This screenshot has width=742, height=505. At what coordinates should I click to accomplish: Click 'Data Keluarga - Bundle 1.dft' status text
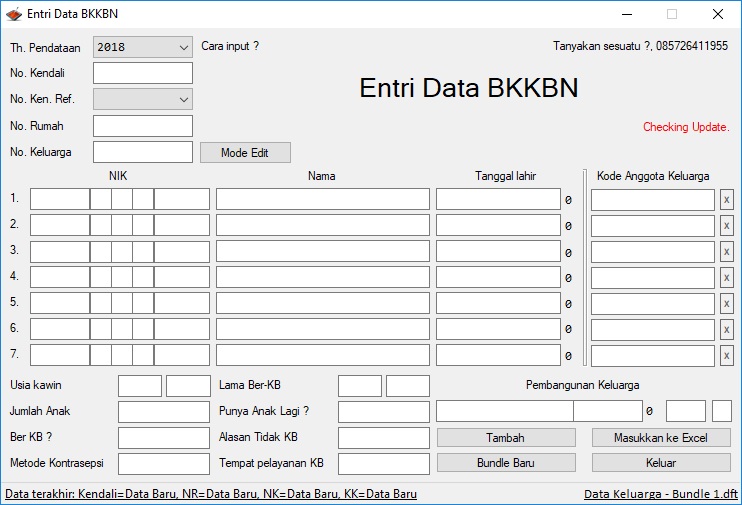tap(661, 494)
